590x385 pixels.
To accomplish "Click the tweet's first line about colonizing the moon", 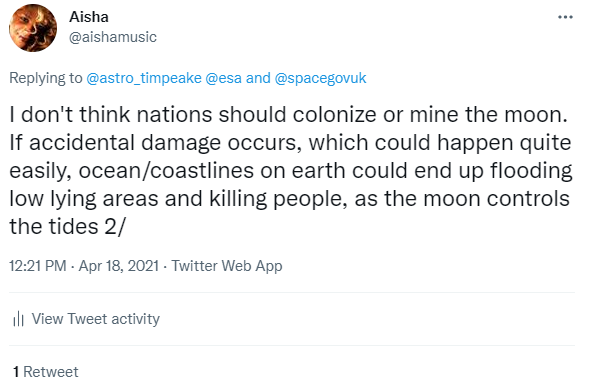I will click(x=288, y=114).
